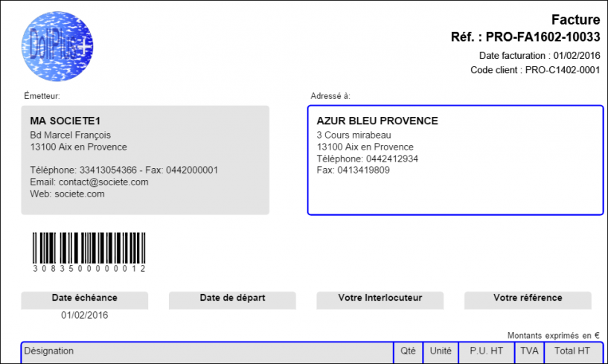
Task: Click the barcode image
Action: point(89,252)
